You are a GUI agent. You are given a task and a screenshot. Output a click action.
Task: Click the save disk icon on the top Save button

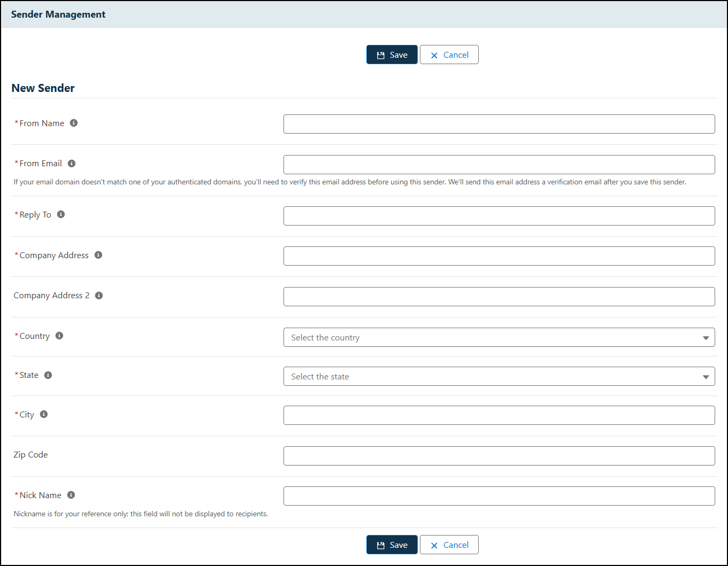[x=381, y=55]
